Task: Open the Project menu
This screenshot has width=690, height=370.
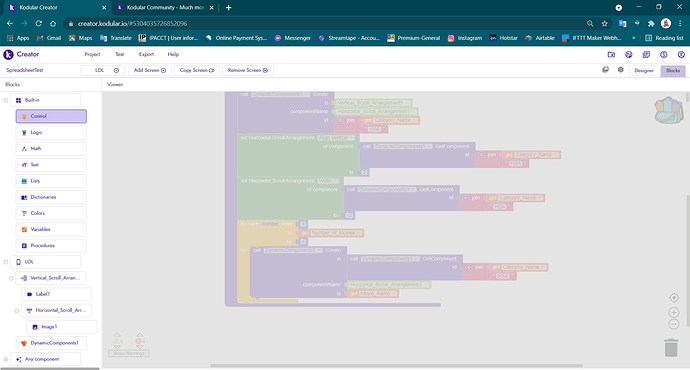Action: point(92,54)
